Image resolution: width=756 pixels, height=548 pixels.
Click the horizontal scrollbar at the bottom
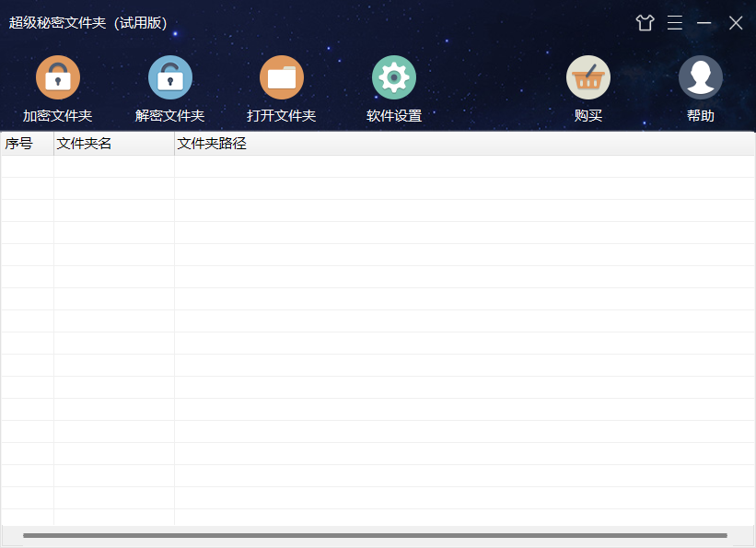click(x=375, y=535)
